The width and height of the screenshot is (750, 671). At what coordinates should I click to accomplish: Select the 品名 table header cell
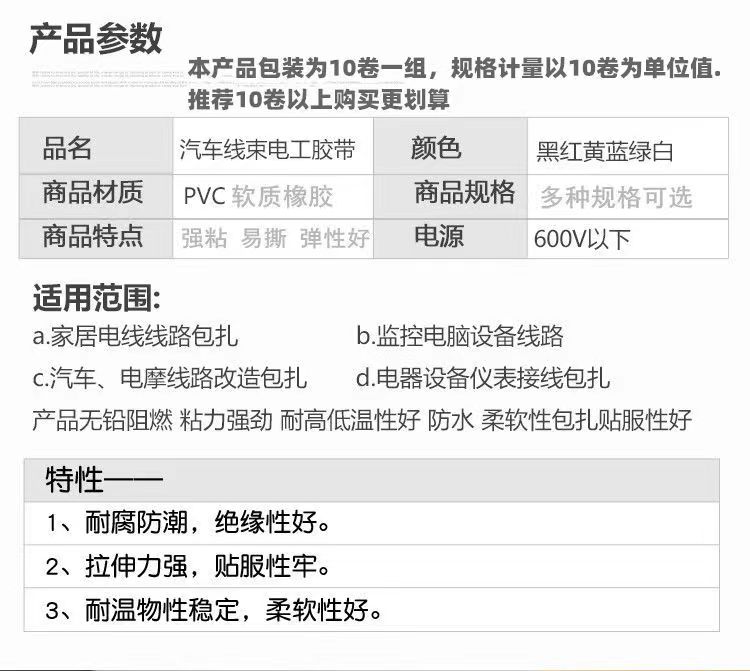(96, 146)
